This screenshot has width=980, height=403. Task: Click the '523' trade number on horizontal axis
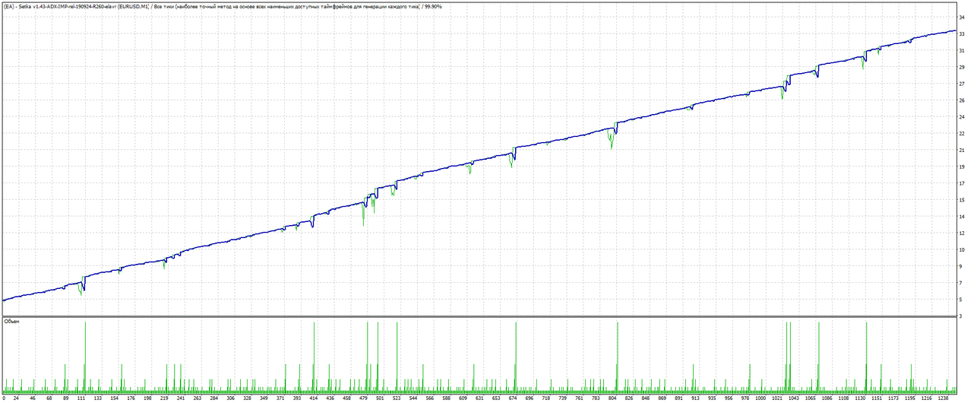click(396, 398)
